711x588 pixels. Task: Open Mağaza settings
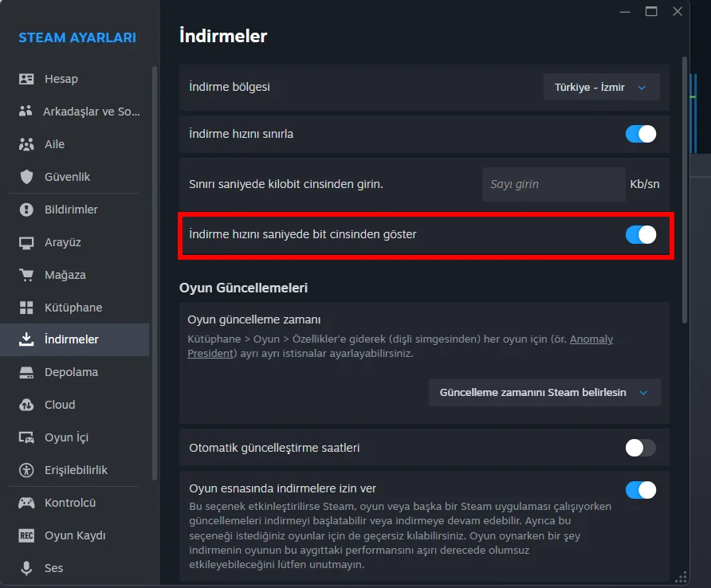pos(75,275)
